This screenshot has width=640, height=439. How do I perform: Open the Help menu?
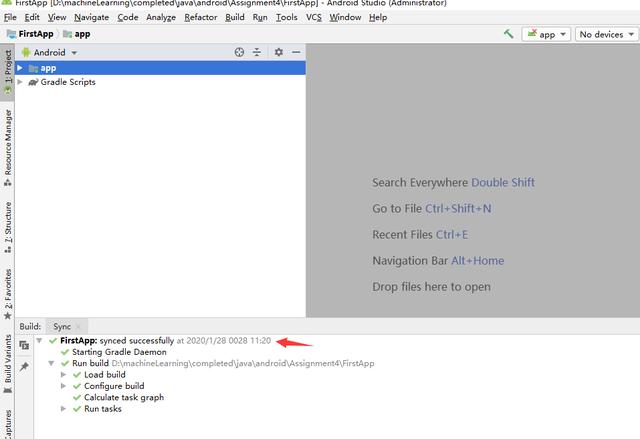click(x=378, y=18)
